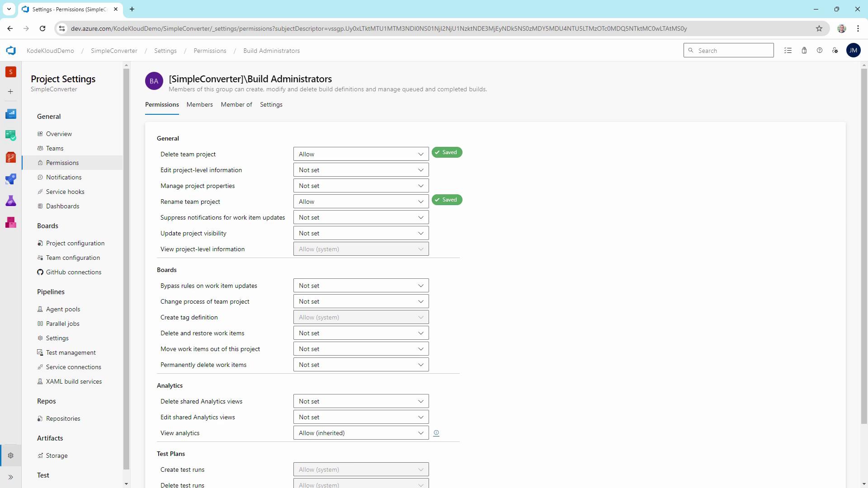Expand Delete team project dropdown

click(x=361, y=154)
